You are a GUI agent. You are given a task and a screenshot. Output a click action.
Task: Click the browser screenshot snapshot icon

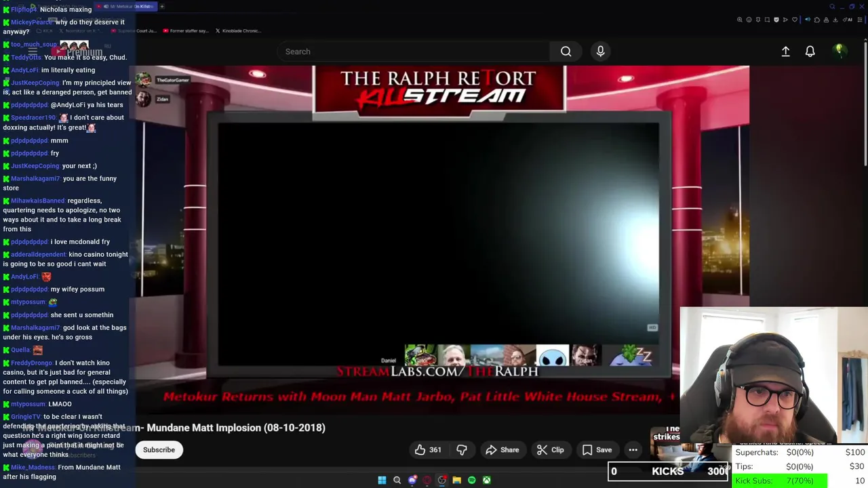(767, 20)
